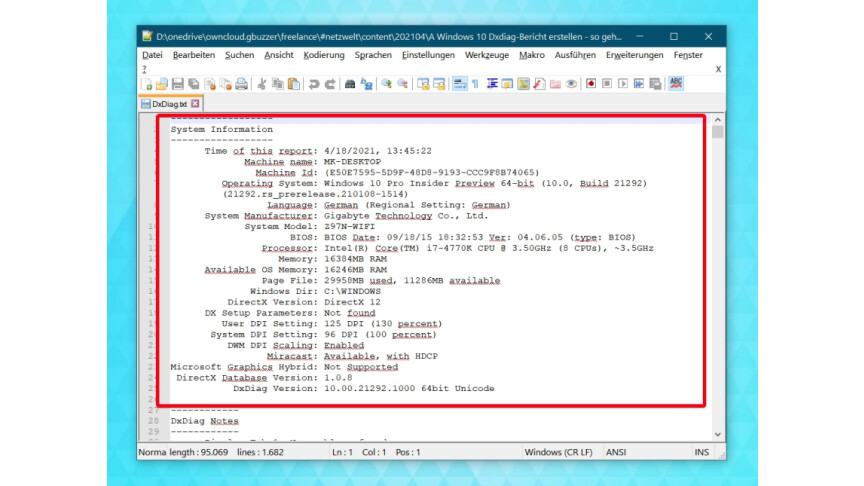This screenshot has height=486, width=864.
Task: Undo the last action with arrow icon
Action: (x=314, y=84)
